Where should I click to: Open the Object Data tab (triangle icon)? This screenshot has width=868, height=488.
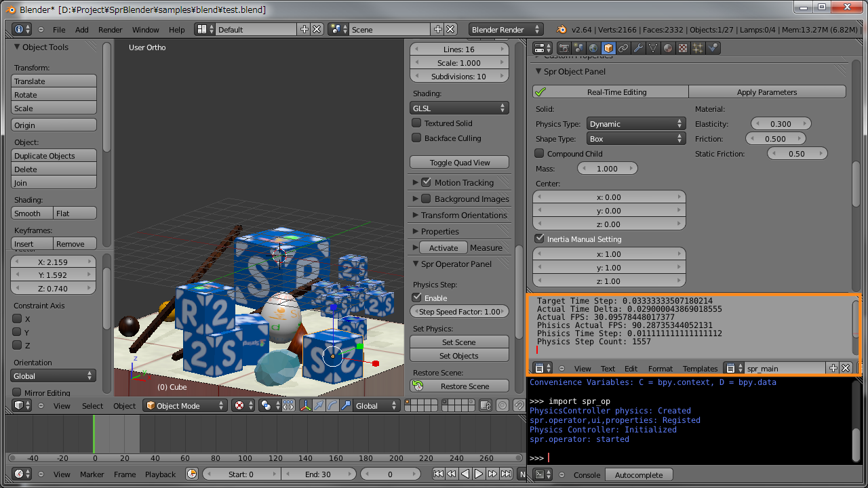653,48
